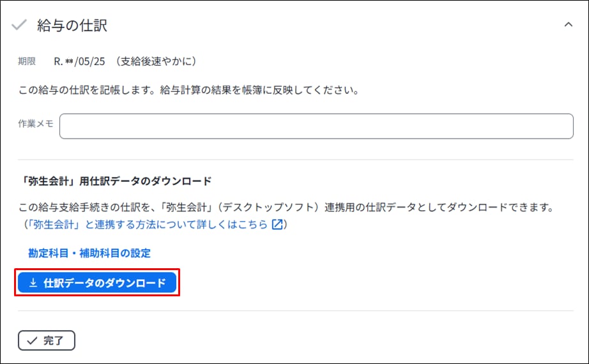Click the 期限 label
This screenshot has height=364, width=589.
(x=27, y=61)
